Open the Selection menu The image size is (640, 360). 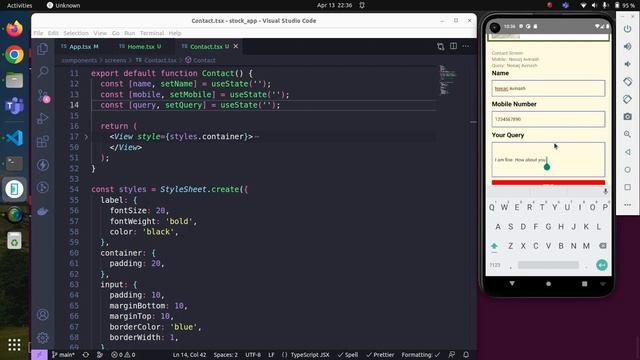(x=76, y=33)
